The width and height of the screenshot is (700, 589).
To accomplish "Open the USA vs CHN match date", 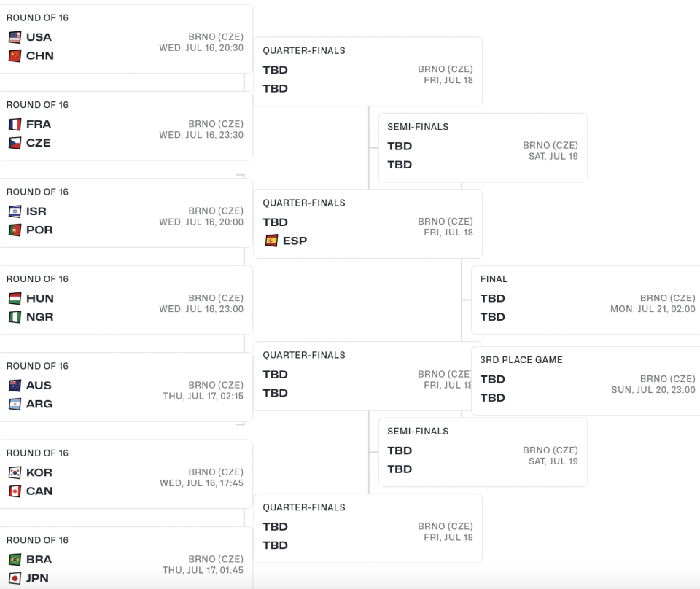I will click(201, 47).
